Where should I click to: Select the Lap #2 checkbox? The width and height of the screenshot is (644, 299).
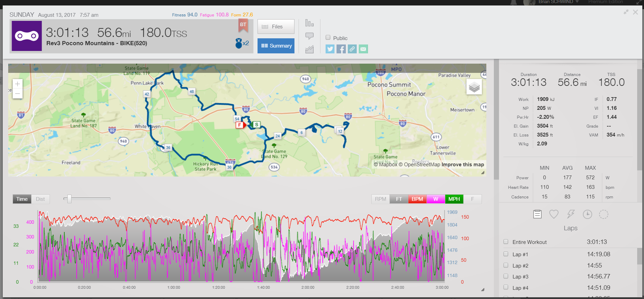[x=506, y=265]
